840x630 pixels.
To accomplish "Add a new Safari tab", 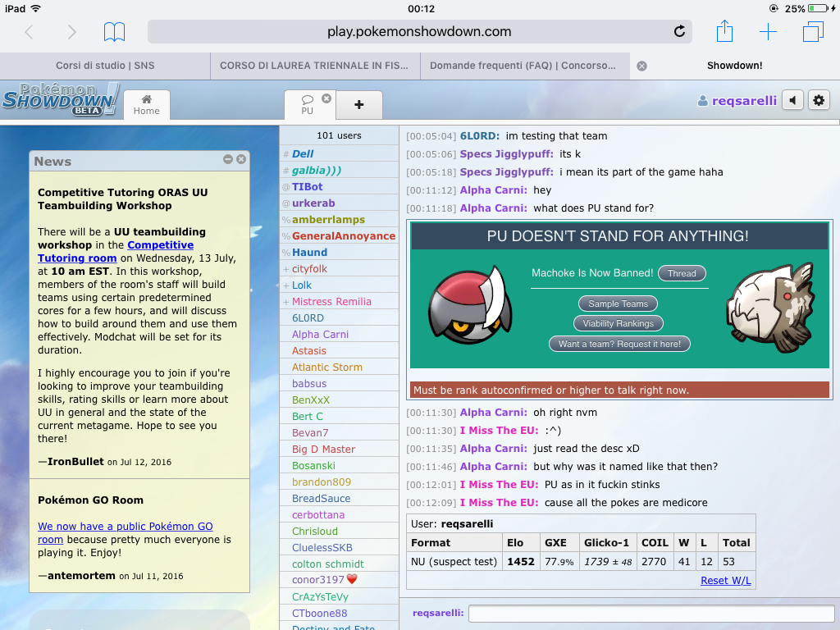I will coord(768,32).
